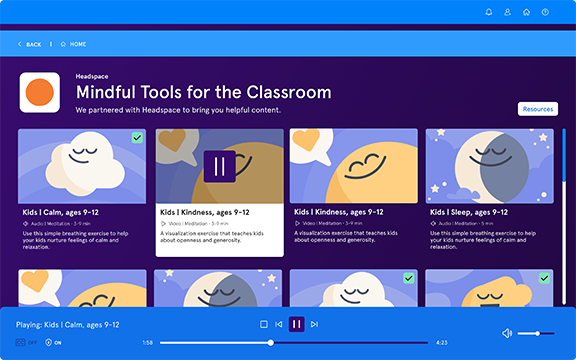Toggle checkmark on bottom-row orange cloud card

544,278
